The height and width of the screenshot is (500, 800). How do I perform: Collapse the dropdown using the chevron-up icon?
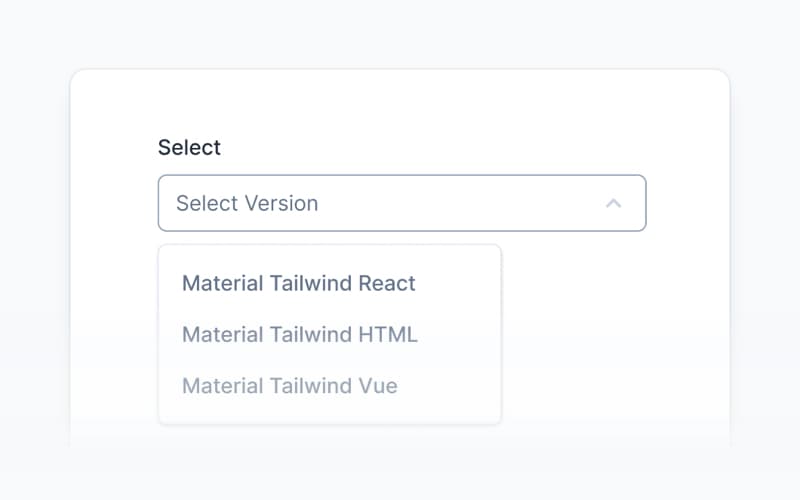(x=614, y=203)
